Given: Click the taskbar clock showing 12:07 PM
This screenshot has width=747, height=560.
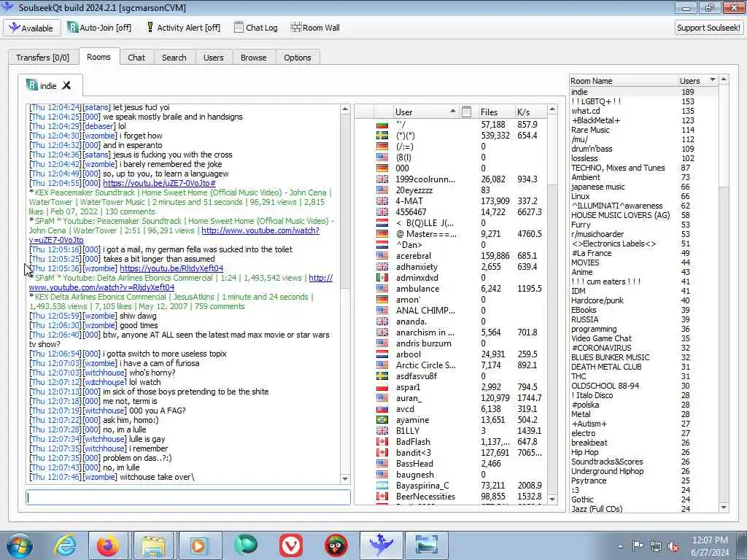Looking at the screenshot, I should 711,546.
